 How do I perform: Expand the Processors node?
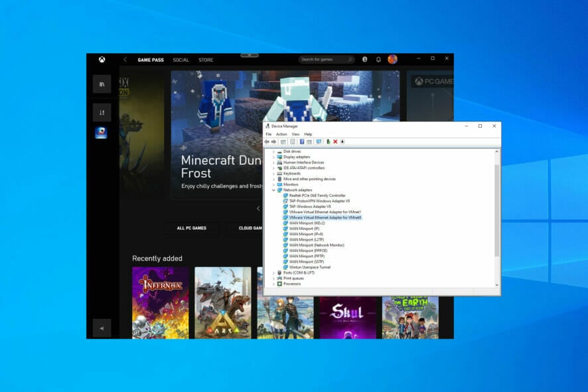(273, 284)
